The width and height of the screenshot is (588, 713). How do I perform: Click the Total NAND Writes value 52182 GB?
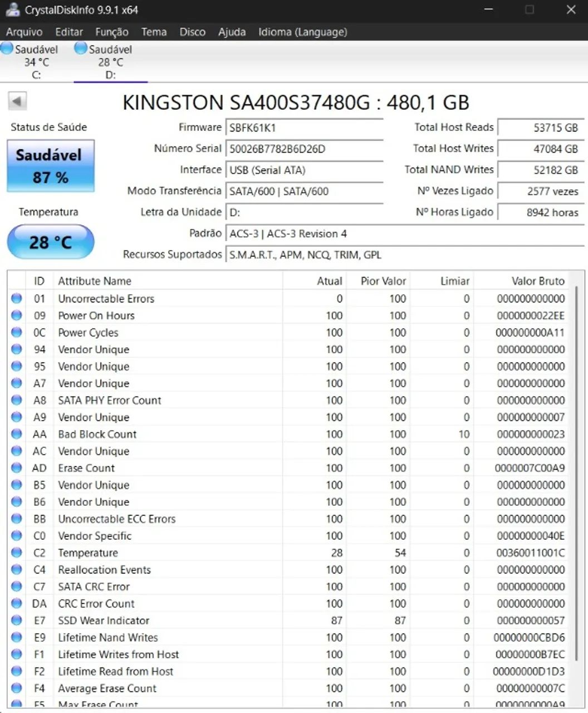pyautogui.click(x=541, y=170)
